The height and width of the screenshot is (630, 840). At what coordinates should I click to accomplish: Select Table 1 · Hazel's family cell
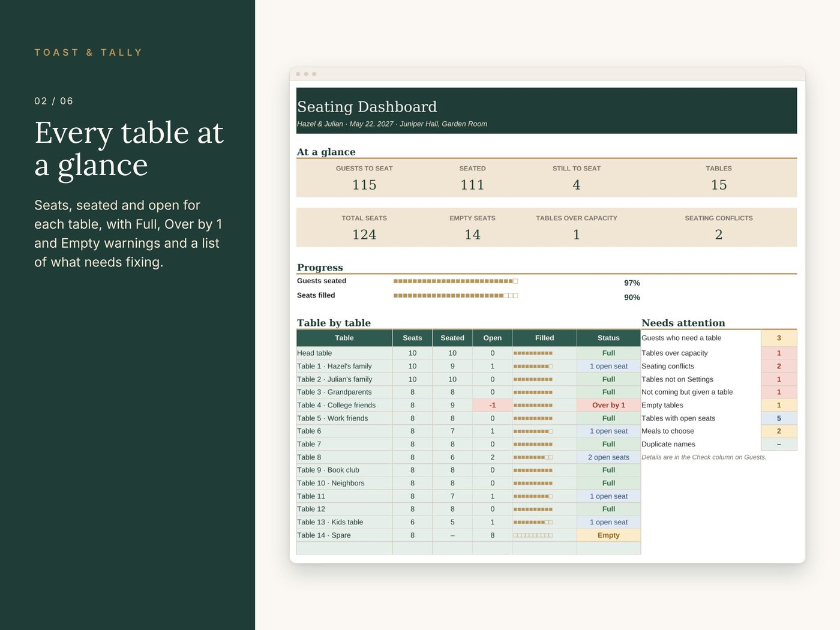(344, 366)
